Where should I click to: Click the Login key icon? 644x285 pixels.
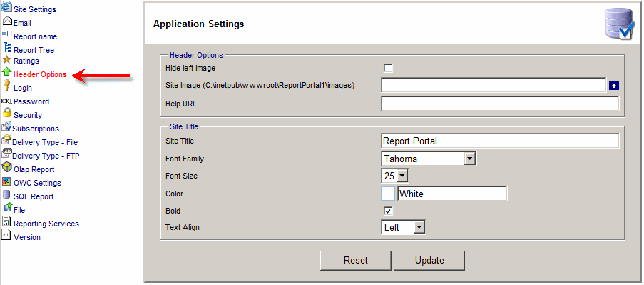coord(6,86)
